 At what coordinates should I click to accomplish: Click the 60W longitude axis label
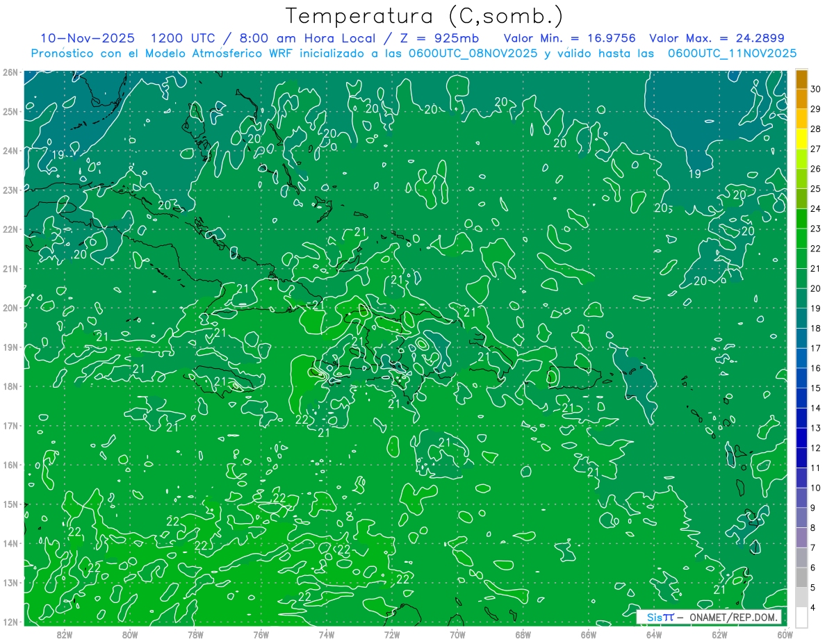(x=785, y=634)
